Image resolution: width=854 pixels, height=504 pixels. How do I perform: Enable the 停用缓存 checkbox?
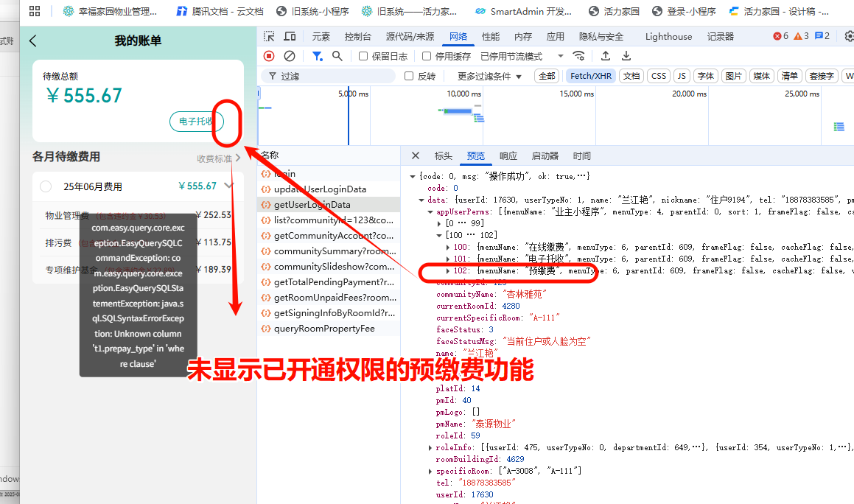(427, 56)
